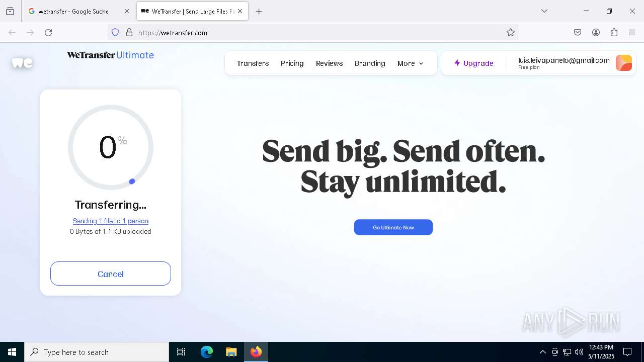Click the 'Transferring...' status text
This screenshot has height=362, width=644.
111,205
